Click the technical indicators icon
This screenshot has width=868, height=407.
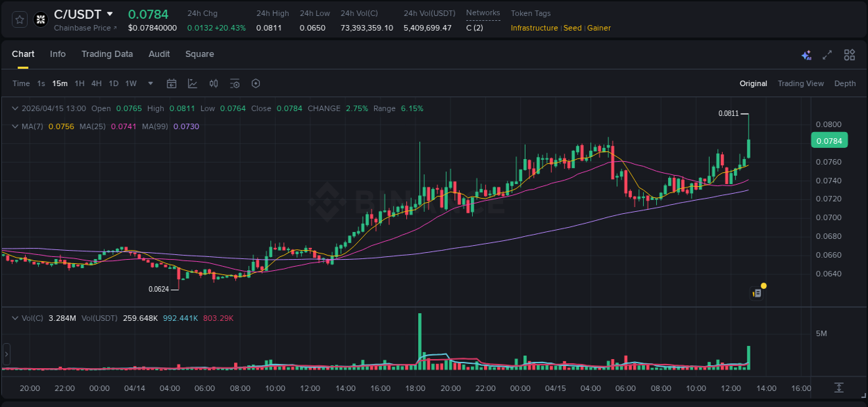(x=213, y=83)
